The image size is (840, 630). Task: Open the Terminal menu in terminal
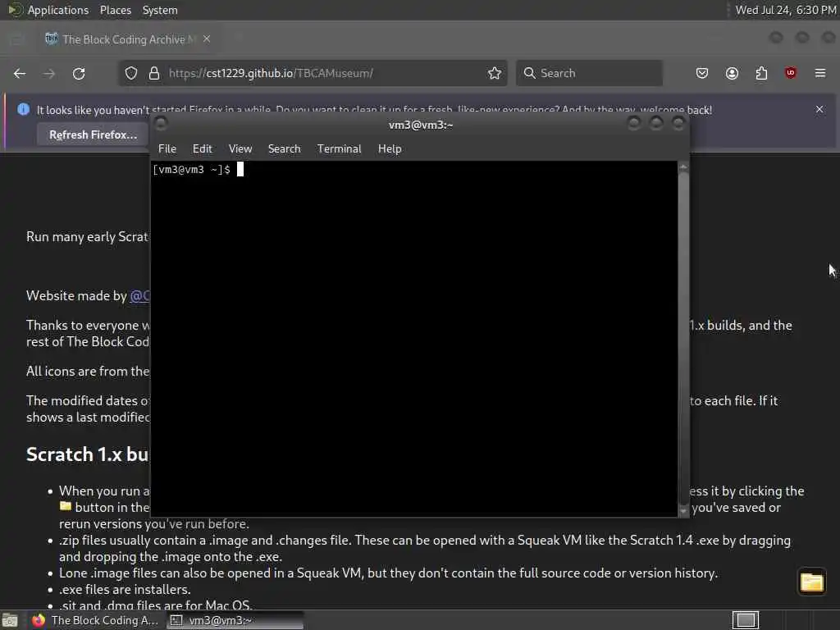tap(339, 149)
